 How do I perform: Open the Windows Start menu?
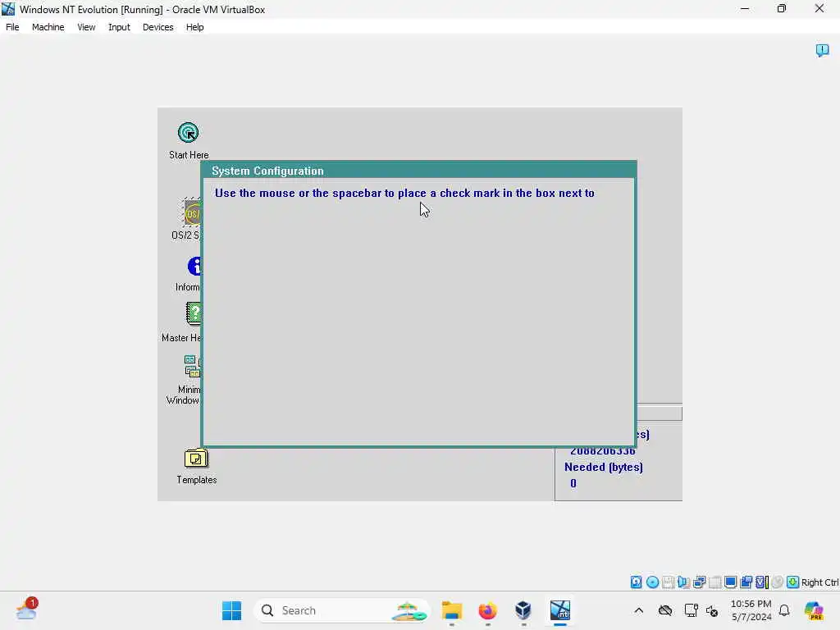click(x=232, y=610)
